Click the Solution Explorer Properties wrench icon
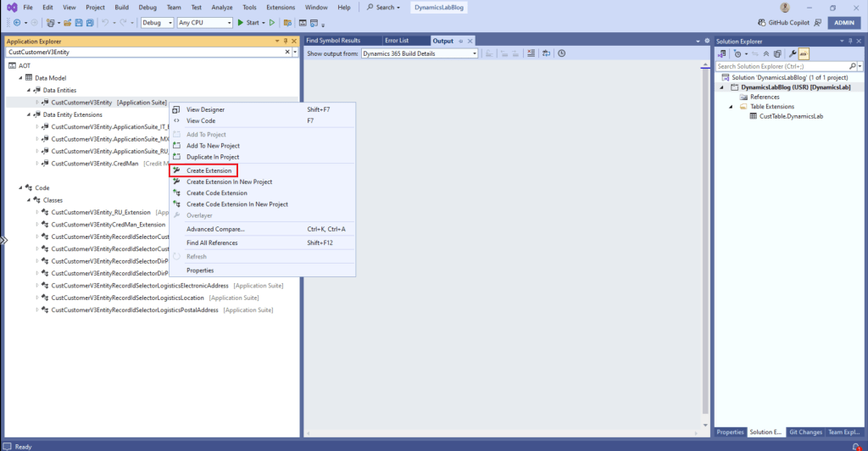Screen dimensions: 868x451 tap(793, 53)
